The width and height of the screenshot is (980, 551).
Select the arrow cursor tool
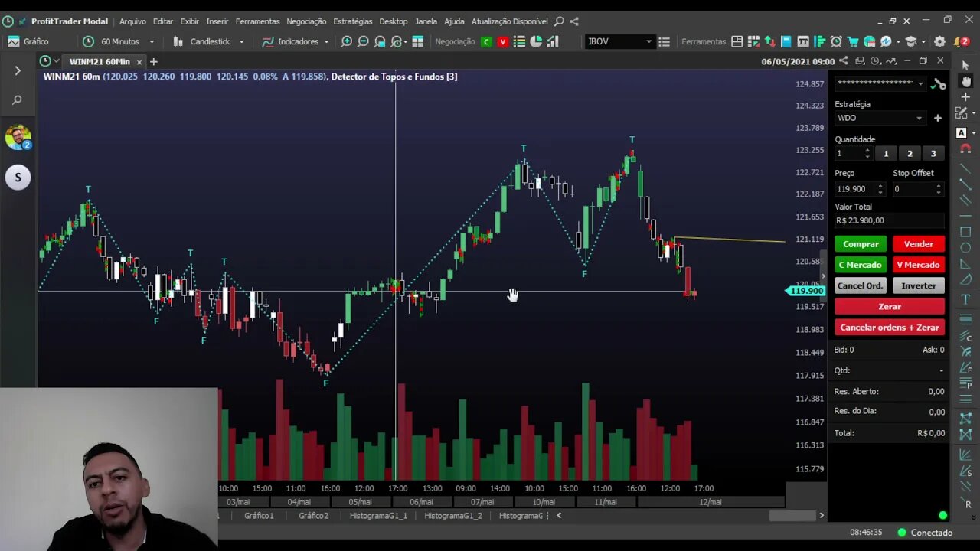pos(965,66)
